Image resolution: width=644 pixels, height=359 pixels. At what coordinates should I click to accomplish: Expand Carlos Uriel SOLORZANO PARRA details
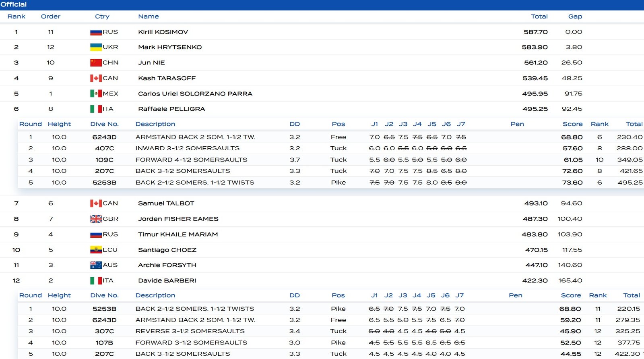tap(322, 93)
